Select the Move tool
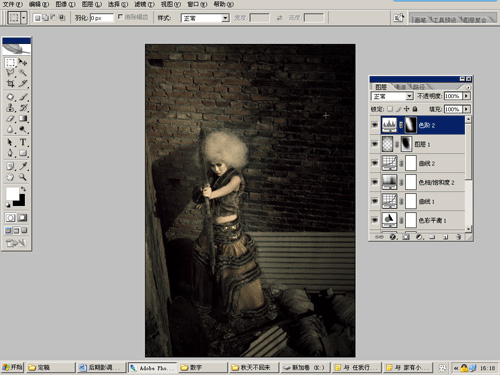 coord(23,62)
